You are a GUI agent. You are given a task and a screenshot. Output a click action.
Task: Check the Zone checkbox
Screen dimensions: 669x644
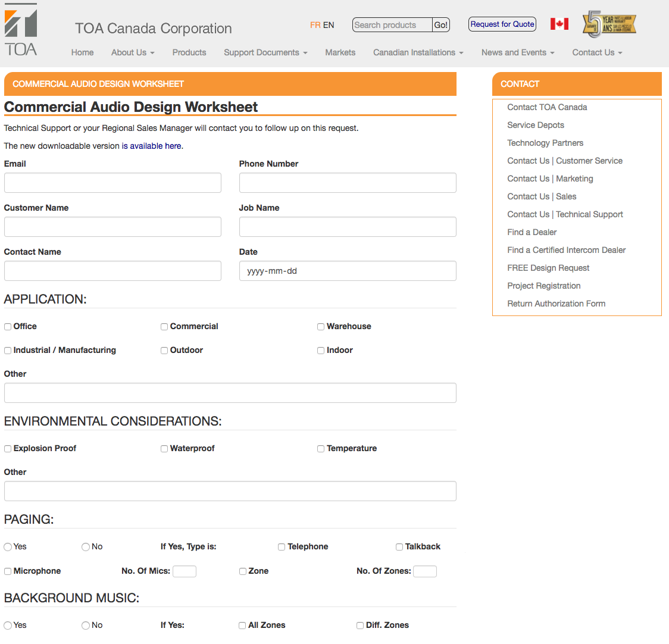coord(243,571)
